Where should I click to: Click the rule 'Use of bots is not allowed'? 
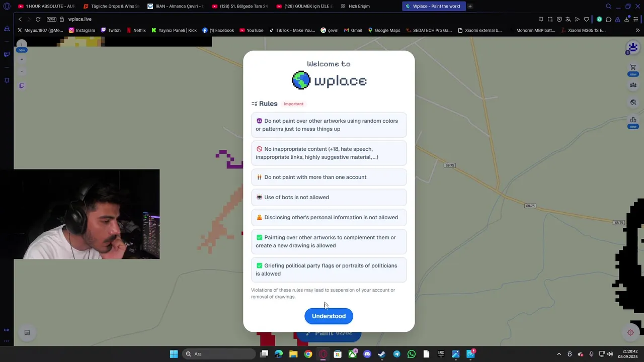(x=329, y=197)
